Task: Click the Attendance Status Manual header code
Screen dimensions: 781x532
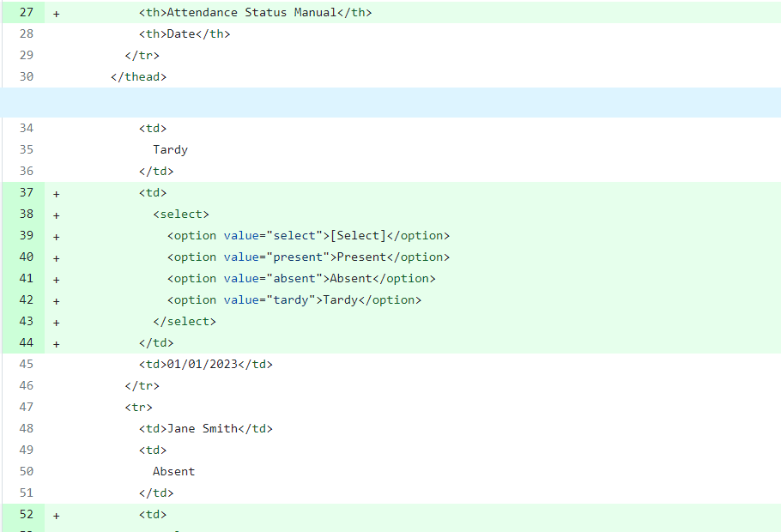Action: 255,13
